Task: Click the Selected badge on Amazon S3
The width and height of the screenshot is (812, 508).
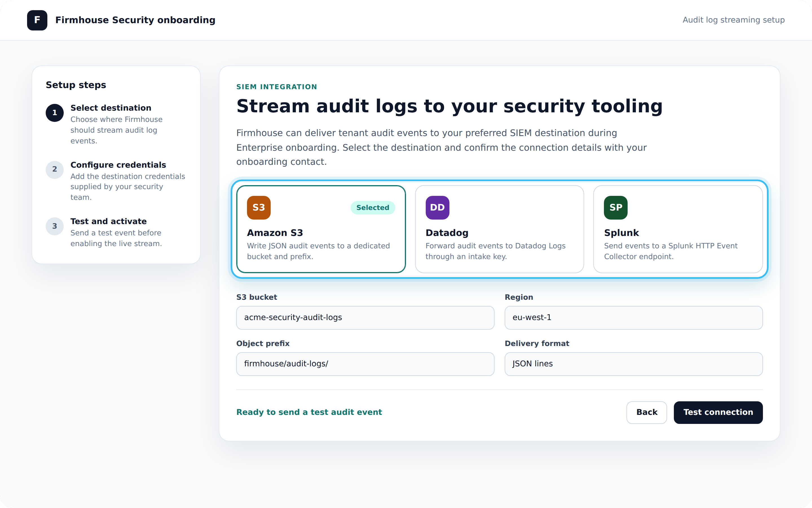Action: [x=373, y=208]
